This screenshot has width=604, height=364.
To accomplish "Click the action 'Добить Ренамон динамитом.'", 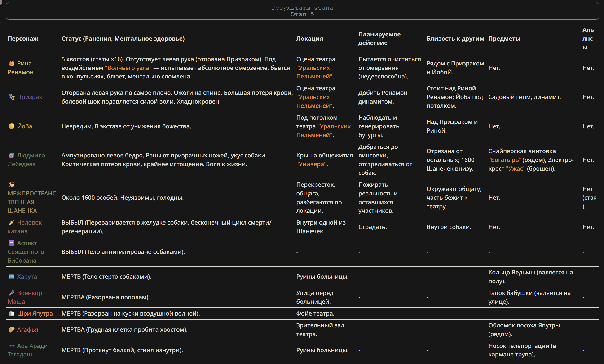I will (x=383, y=97).
